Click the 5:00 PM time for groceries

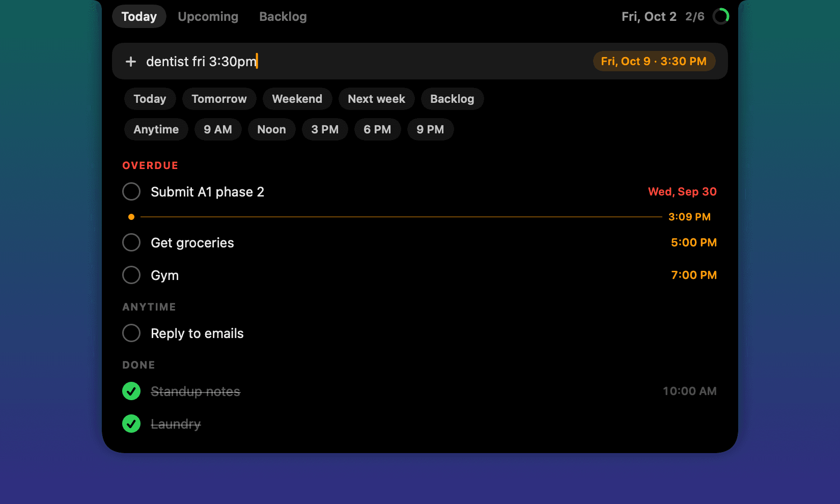click(x=694, y=242)
